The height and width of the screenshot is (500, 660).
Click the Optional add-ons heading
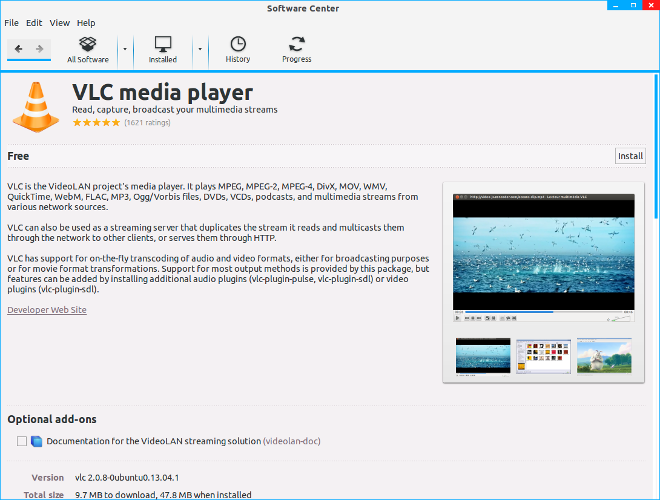click(x=52, y=419)
